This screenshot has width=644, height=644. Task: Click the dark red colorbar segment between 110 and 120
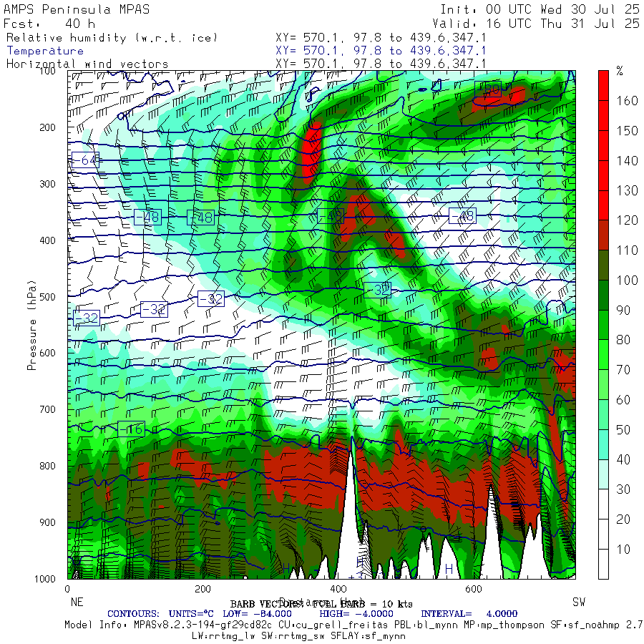[603, 235]
